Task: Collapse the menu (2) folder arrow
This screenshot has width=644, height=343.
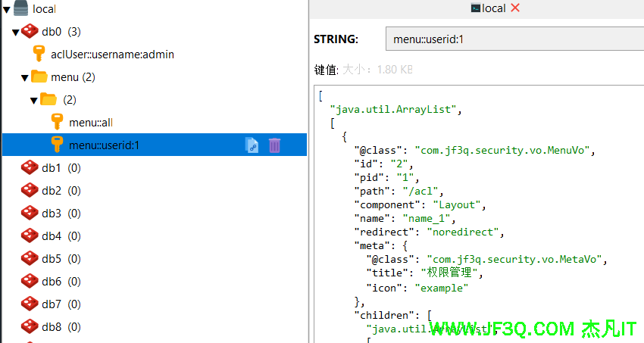Action: pyautogui.click(x=24, y=77)
